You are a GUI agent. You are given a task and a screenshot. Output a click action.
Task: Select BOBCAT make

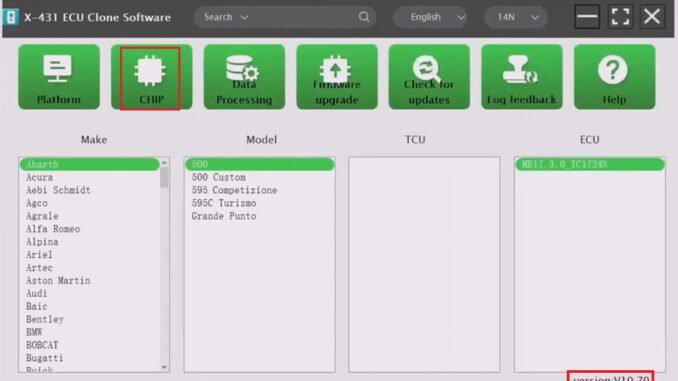coord(90,345)
